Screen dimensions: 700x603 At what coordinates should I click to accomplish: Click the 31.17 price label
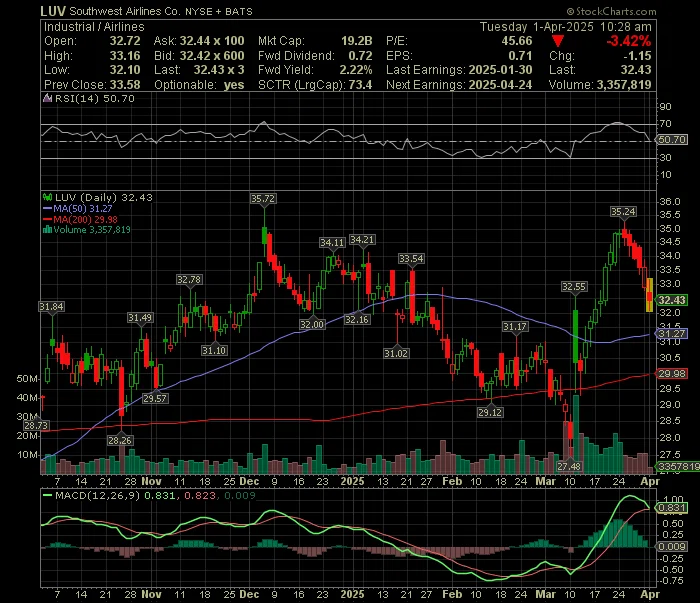point(515,327)
